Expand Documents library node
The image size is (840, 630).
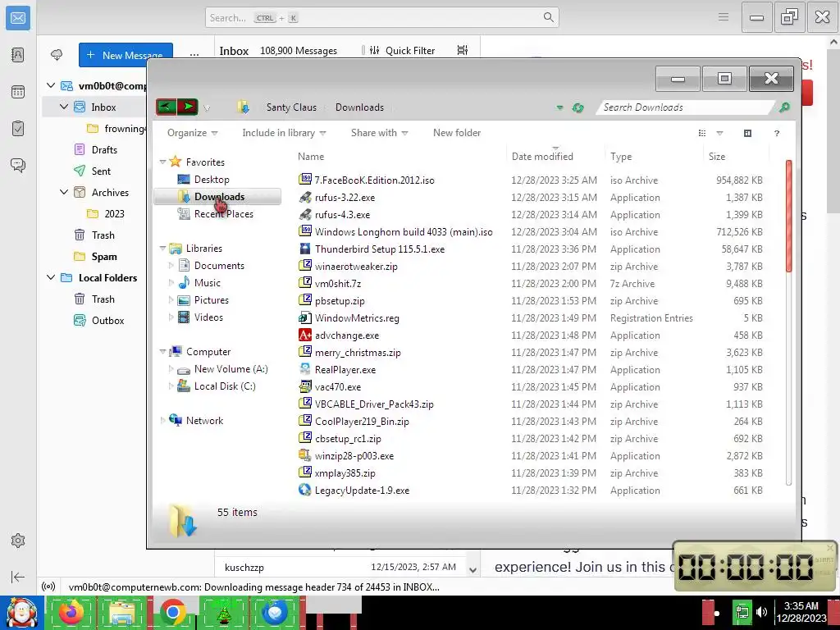tap(171, 266)
